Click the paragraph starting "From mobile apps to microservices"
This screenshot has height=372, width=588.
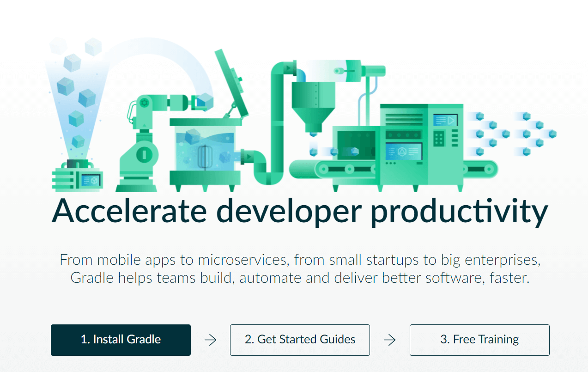pos(300,269)
